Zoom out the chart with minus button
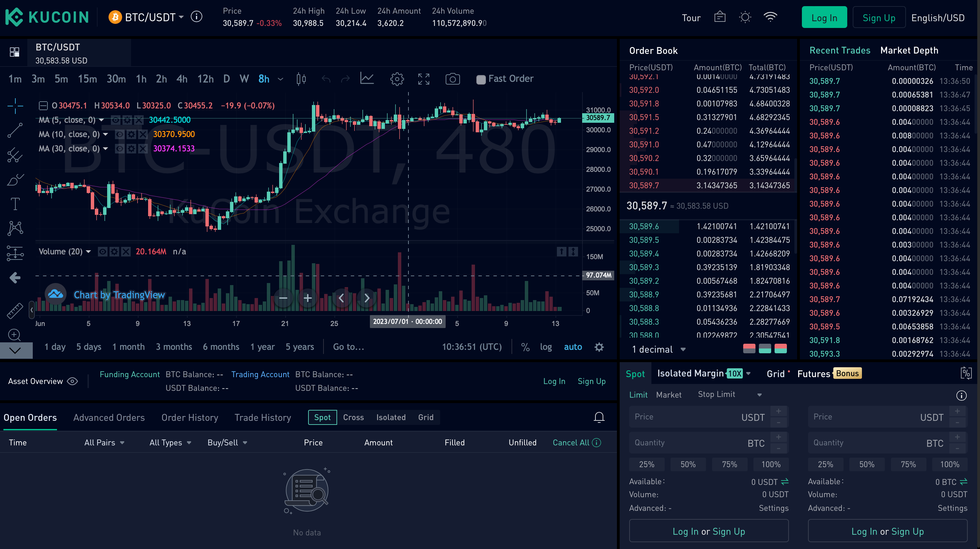This screenshot has height=549, width=980. (x=283, y=298)
